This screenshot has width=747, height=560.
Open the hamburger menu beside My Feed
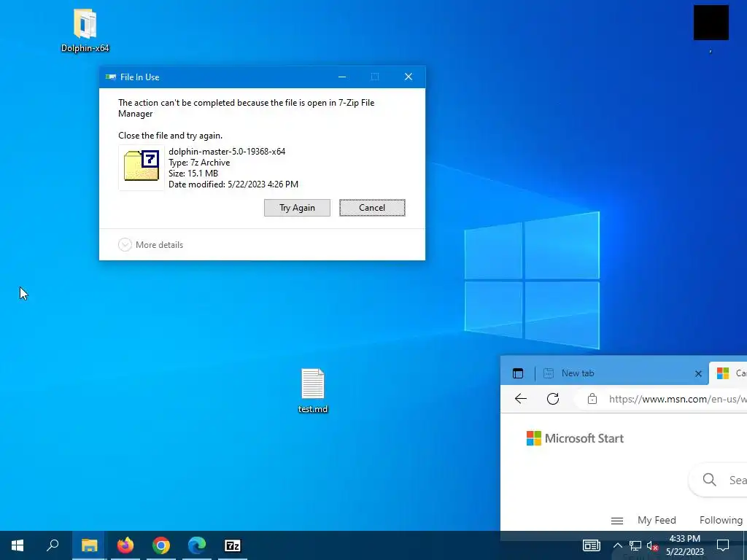pos(617,521)
